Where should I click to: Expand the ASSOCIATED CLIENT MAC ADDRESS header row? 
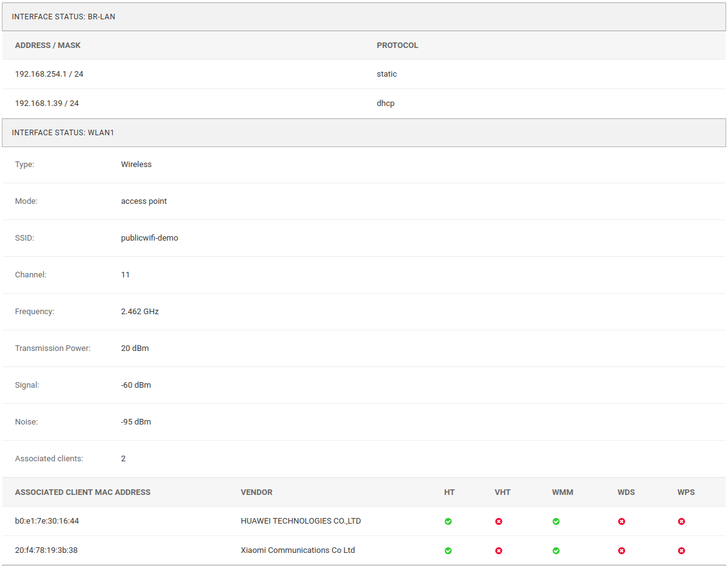(83, 492)
